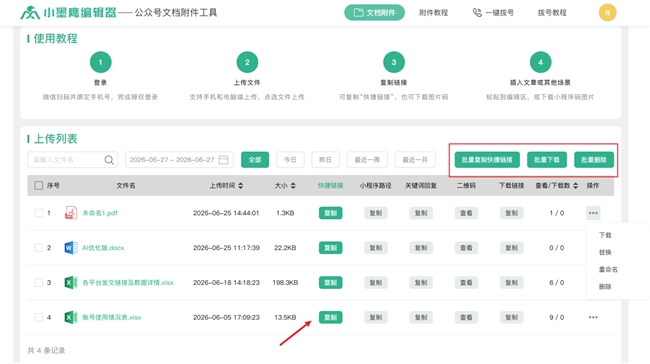Click the 快捷链接 column header
Viewport: 650px width, 364px height.
click(330, 185)
